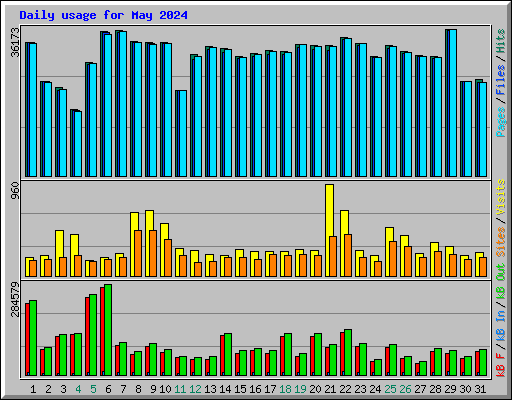Click the cyan Pages bar on day 7
This screenshot has width=512, height=400.
coord(123,104)
